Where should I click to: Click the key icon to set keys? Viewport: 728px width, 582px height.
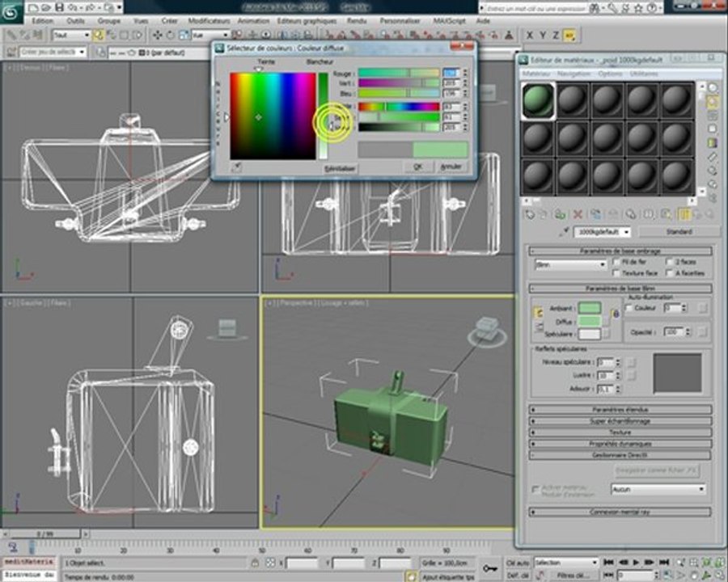point(490,568)
